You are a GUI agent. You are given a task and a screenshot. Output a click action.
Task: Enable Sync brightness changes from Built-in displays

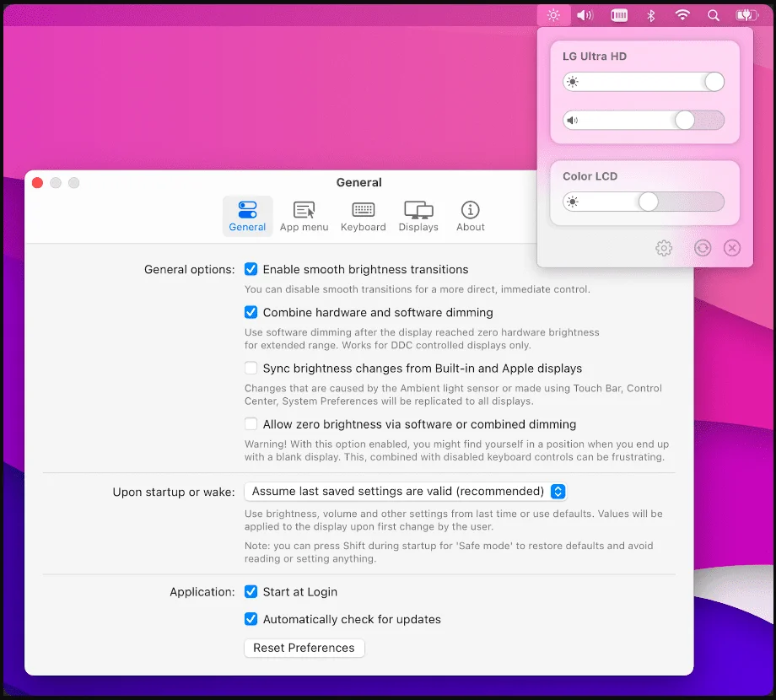[251, 368]
